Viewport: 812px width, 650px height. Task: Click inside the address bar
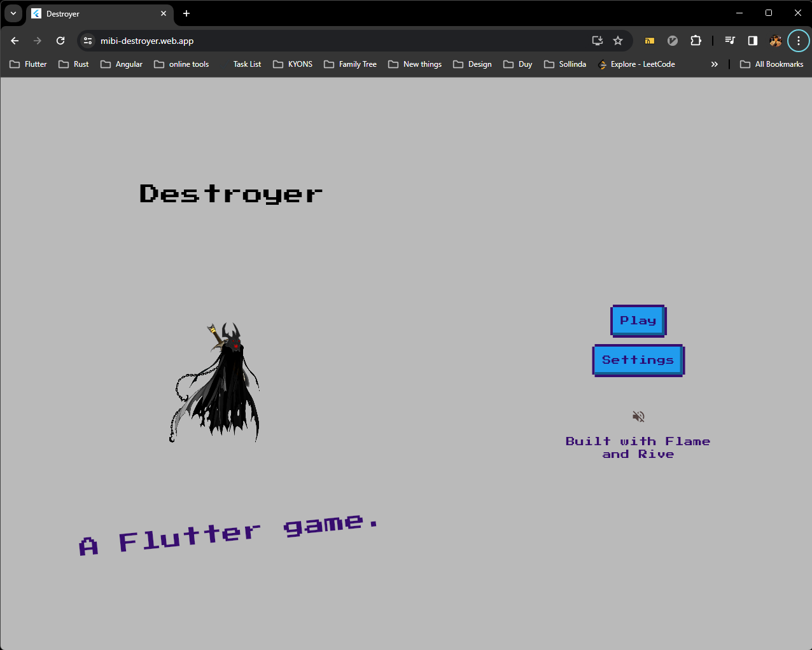pyautogui.click(x=255, y=40)
